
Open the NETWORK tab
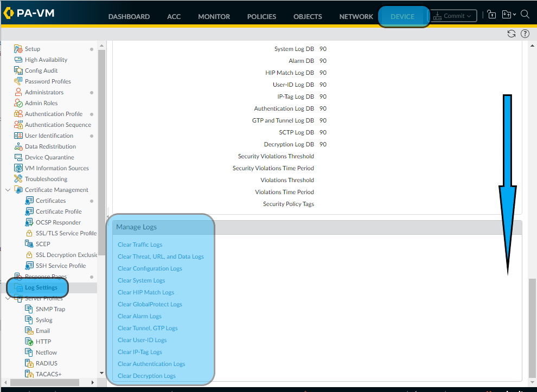[x=356, y=16]
